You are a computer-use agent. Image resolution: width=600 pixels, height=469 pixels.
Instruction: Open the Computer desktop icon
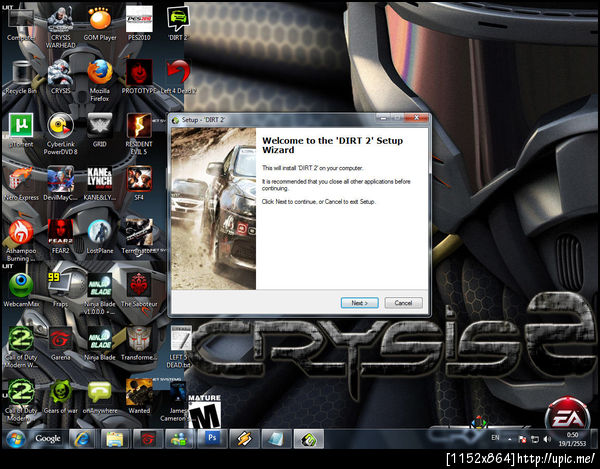[x=21, y=24]
